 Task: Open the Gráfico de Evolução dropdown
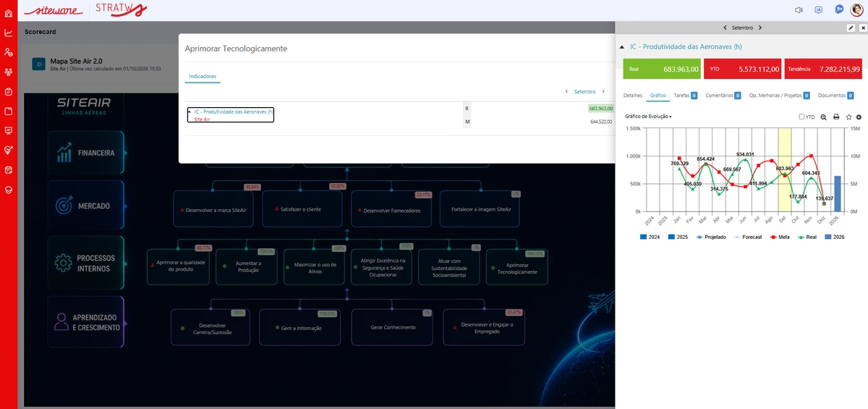(x=648, y=117)
